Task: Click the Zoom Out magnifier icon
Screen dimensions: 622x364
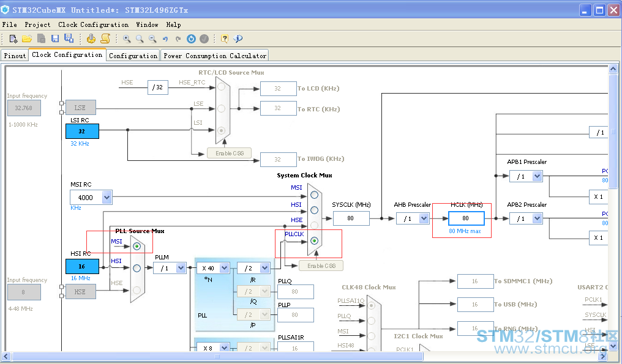Action: pos(152,39)
